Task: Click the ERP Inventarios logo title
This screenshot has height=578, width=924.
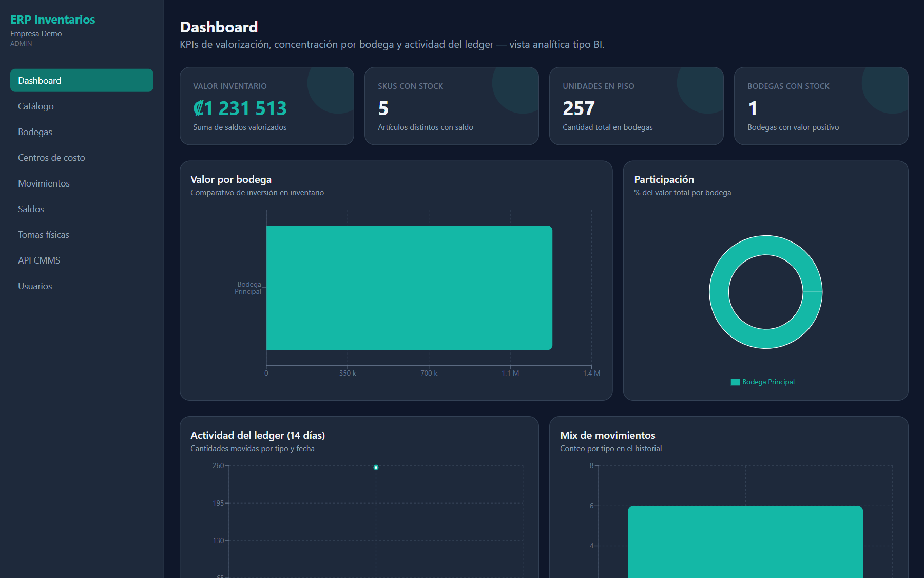Action: pyautogui.click(x=53, y=20)
